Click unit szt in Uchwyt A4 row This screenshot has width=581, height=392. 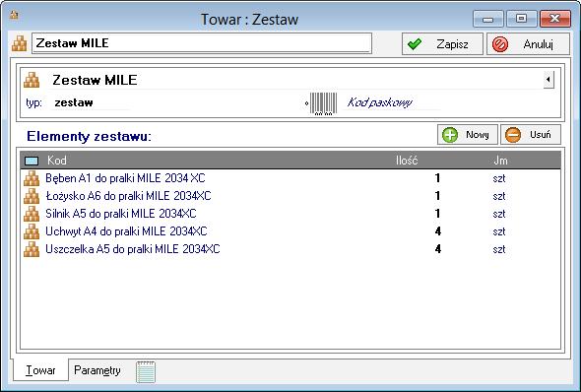pos(499,231)
